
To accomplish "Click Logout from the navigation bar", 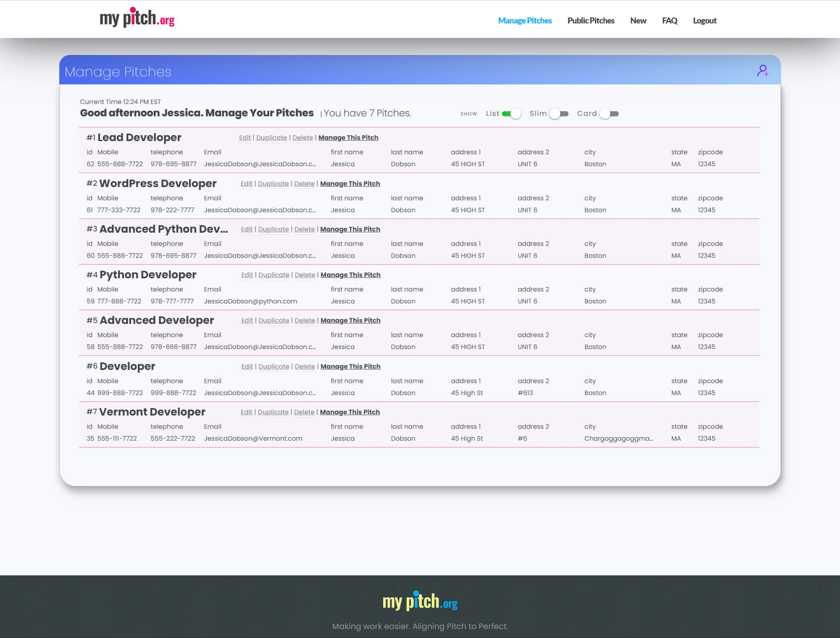I will (705, 20).
